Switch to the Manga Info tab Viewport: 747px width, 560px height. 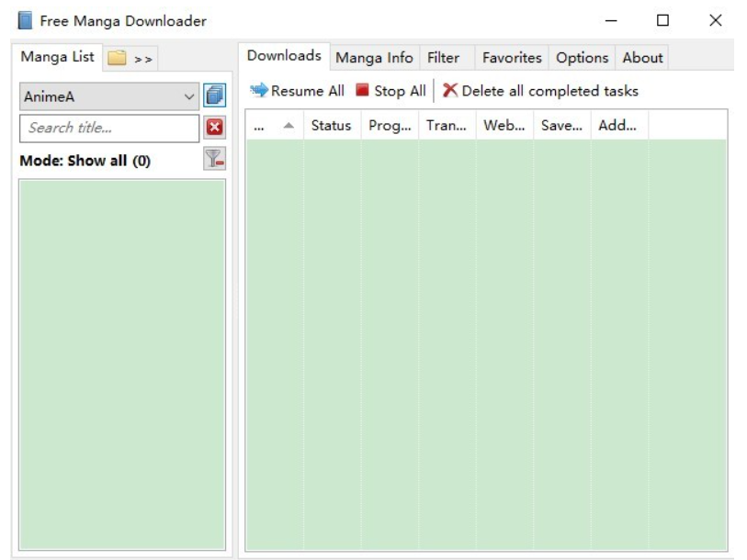point(374,58)
